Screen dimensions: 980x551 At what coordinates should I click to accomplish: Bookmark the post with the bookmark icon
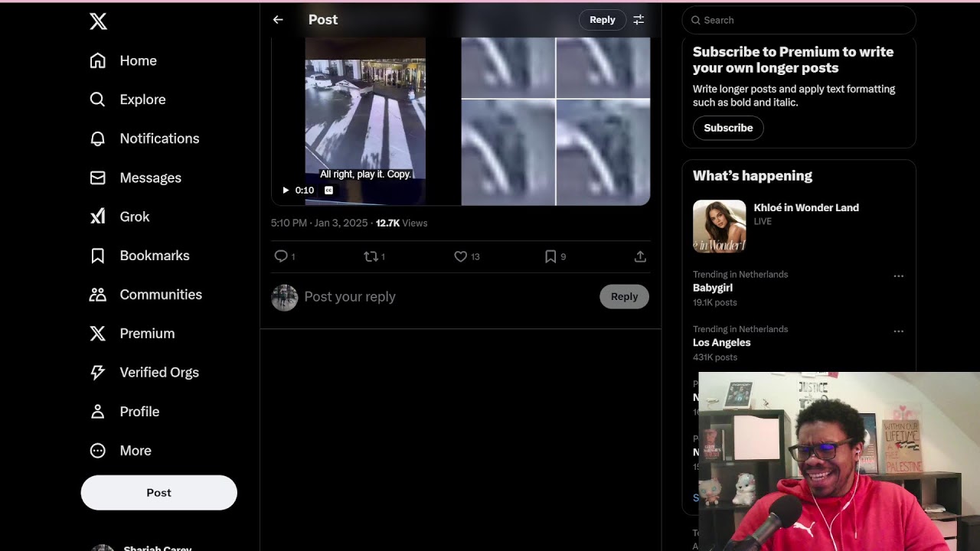point(550,256)
